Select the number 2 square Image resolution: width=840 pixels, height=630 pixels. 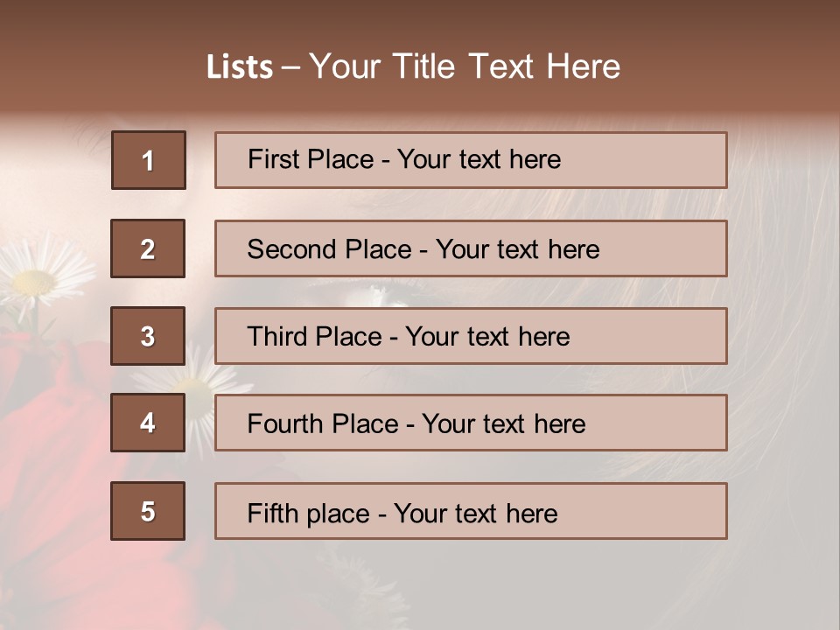148,248
